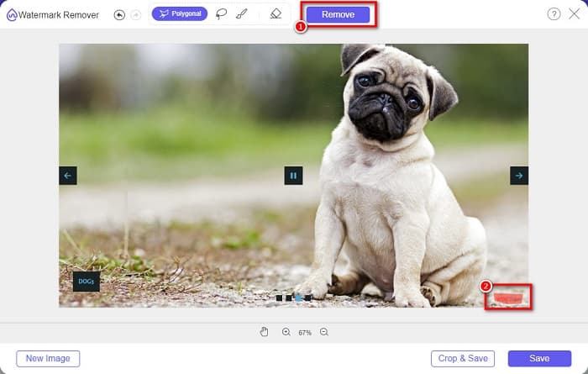Activate the hand pan tool
The image size is (588, 374).
[x=264, y=332]
